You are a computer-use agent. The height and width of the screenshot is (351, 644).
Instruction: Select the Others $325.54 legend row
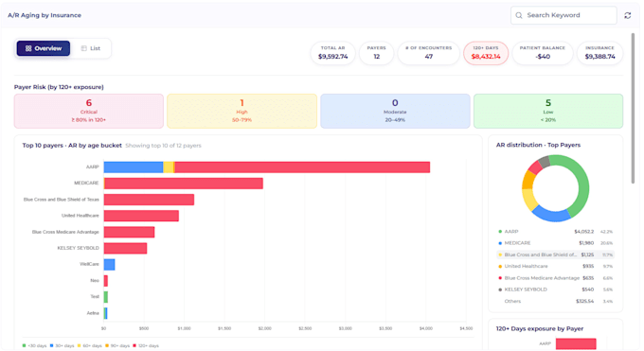tap(555, 301)
